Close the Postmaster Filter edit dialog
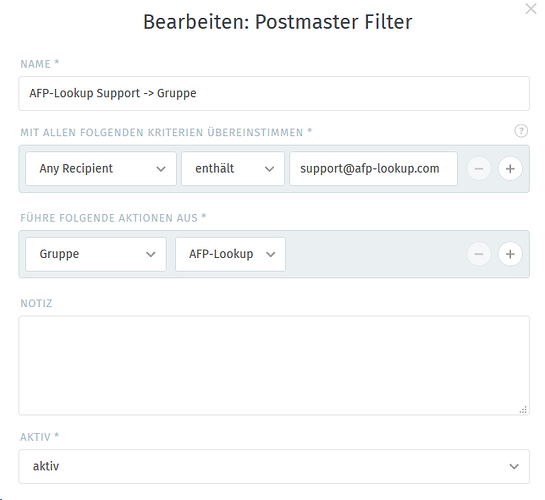 coord(531,9)
